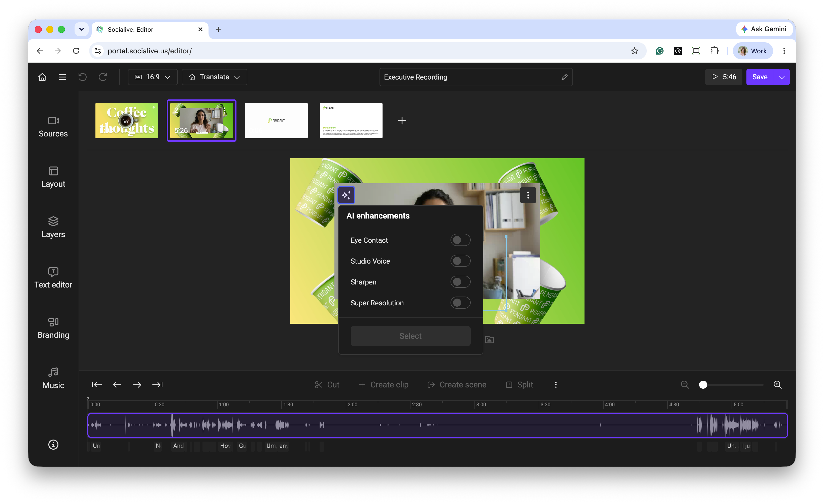Bookmark this page with the star icon
The width and height of the screenshot is (824, 504).
(x=634, y=51)
